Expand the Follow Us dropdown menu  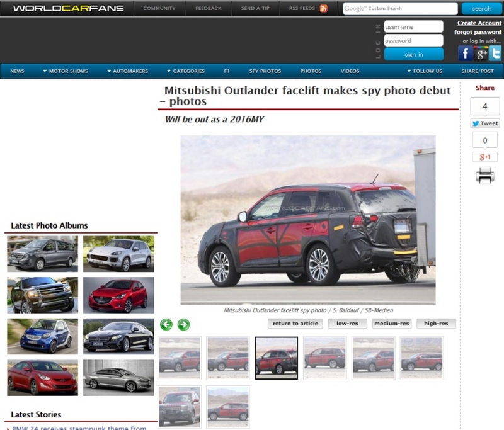pyautogui.click(x=425, y=71)
